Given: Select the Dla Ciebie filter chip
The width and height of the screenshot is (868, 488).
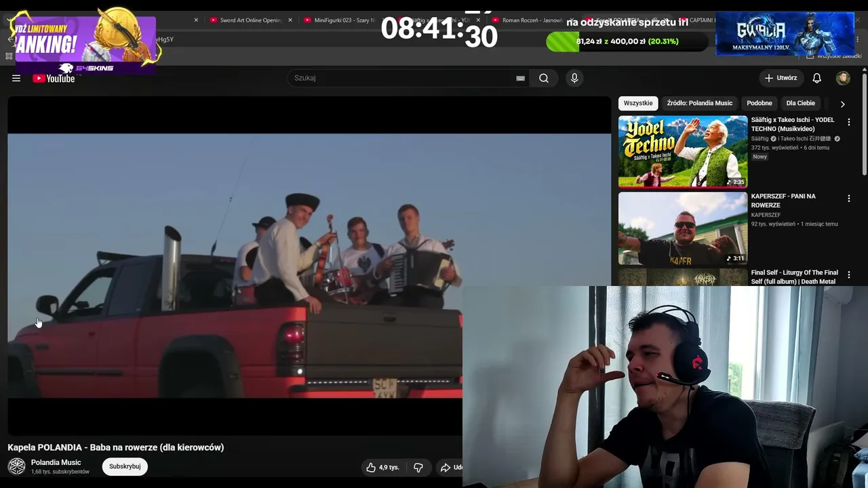Looking at the screenshot, I should click(x=801, y=103).
